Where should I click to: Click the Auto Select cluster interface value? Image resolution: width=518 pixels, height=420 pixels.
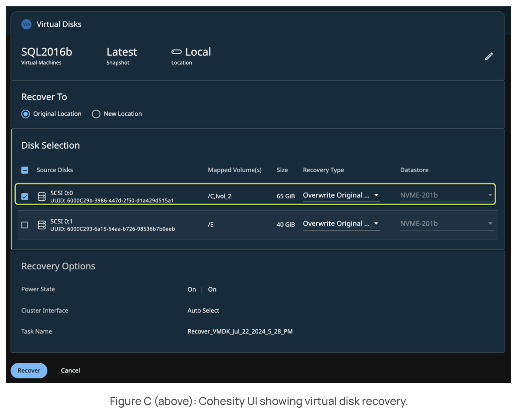tap(203, 310)
